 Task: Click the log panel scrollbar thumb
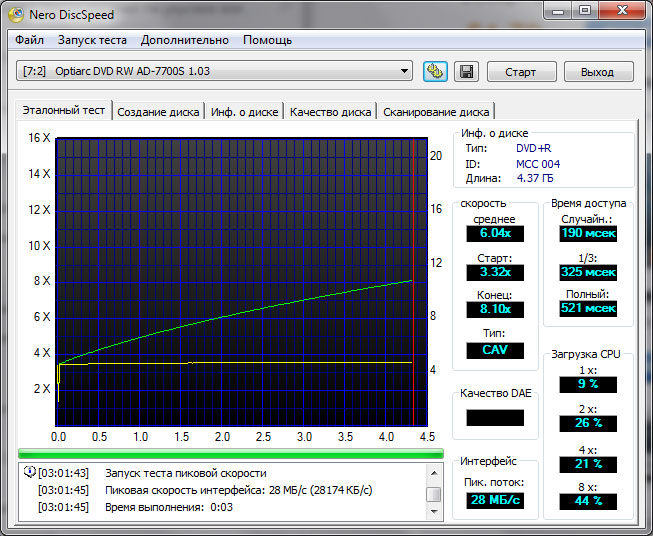[433, 494]
